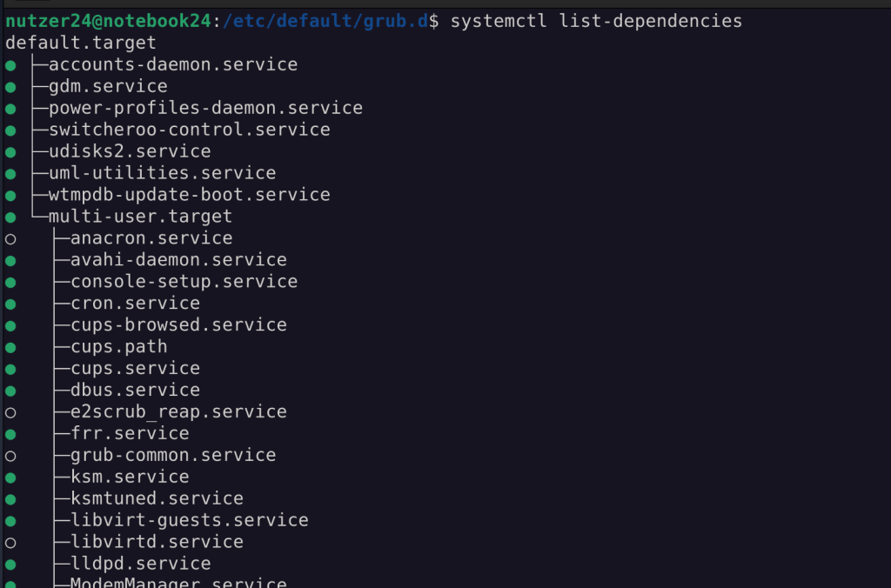
Task: Click green status dot beside cups-browsed.service
Action: pos(10,326)
